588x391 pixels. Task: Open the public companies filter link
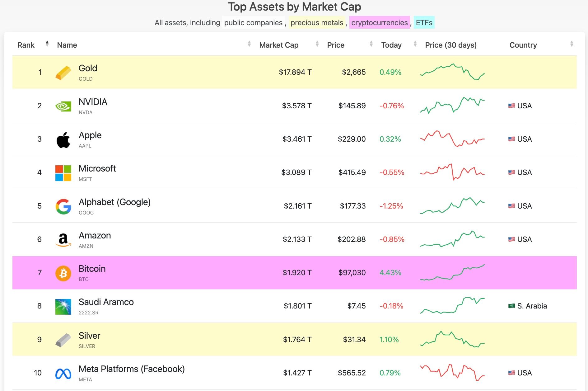coord(253,22)
